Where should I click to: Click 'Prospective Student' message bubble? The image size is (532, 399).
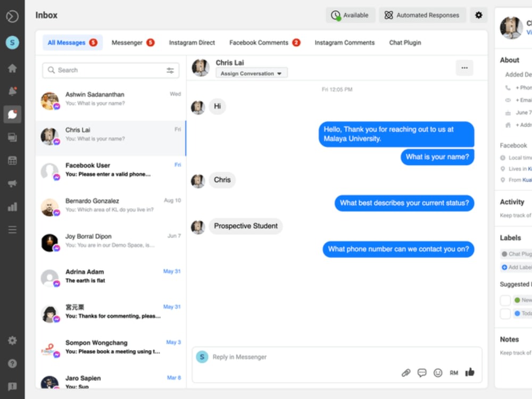click(246, 226)
